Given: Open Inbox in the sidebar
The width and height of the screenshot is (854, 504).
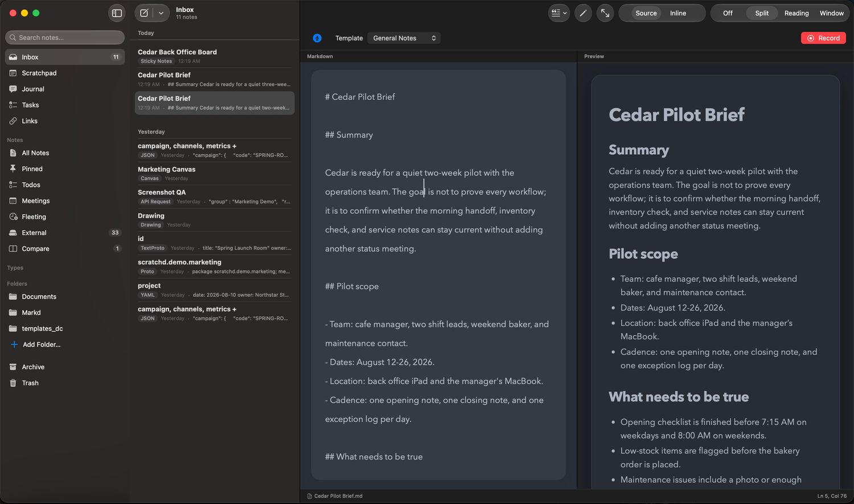Looking at the screenshot, I should pos(65,57).
